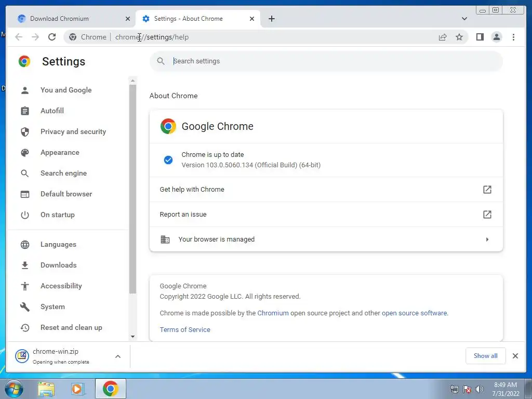Open the side panel icon
Image resolution: width=532 pixels, height=399 pixels.
click(x=480, y=37)
